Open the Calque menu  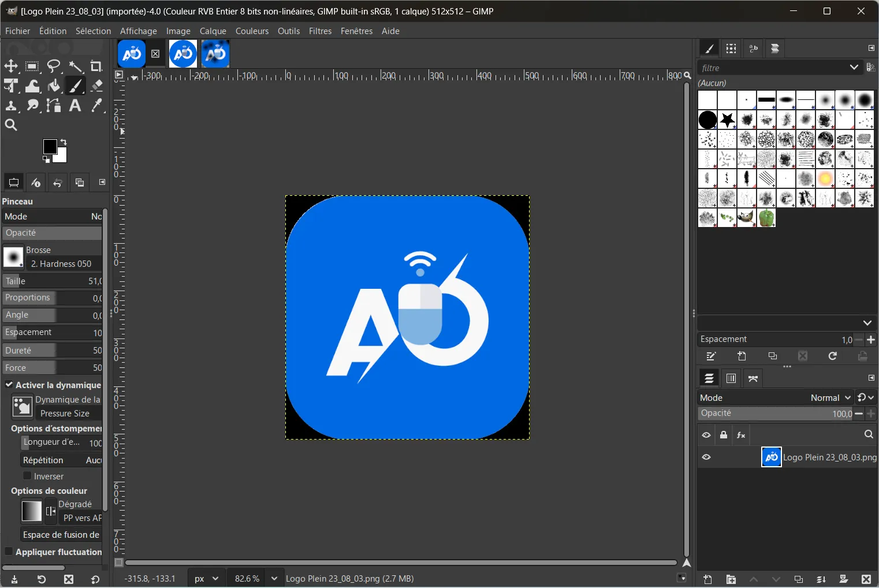click(x=213, y=31)
